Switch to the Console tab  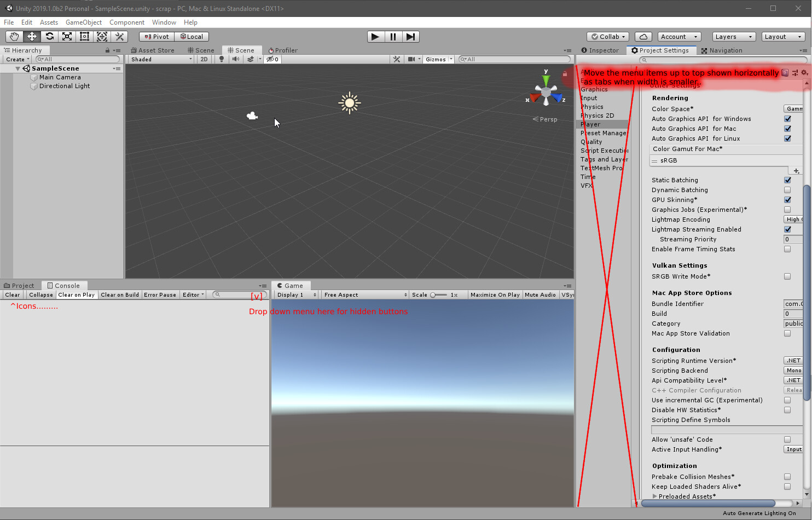coord(65,285)
